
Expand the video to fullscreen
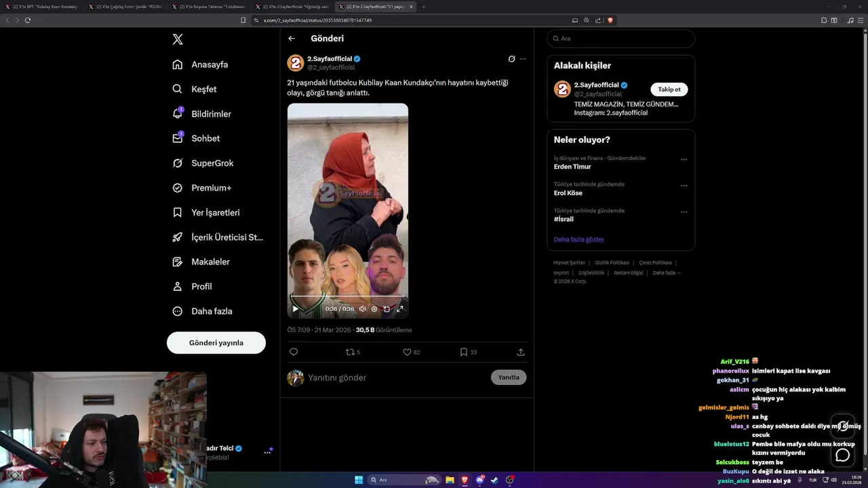click(399, 309)
